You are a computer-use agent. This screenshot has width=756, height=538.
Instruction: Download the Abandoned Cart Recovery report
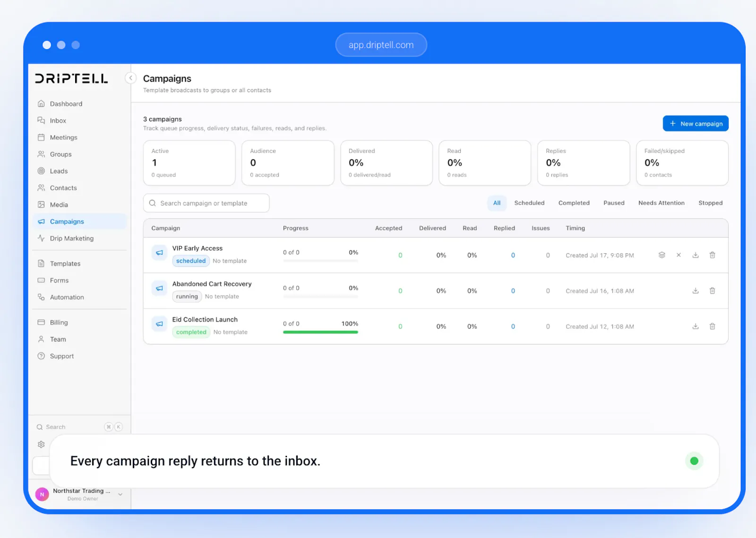(x=696, y=291)
